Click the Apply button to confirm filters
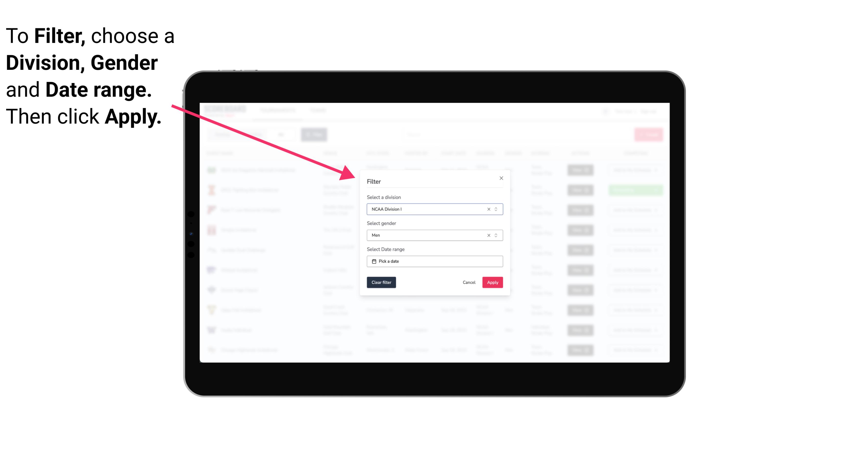 point(492,283)
